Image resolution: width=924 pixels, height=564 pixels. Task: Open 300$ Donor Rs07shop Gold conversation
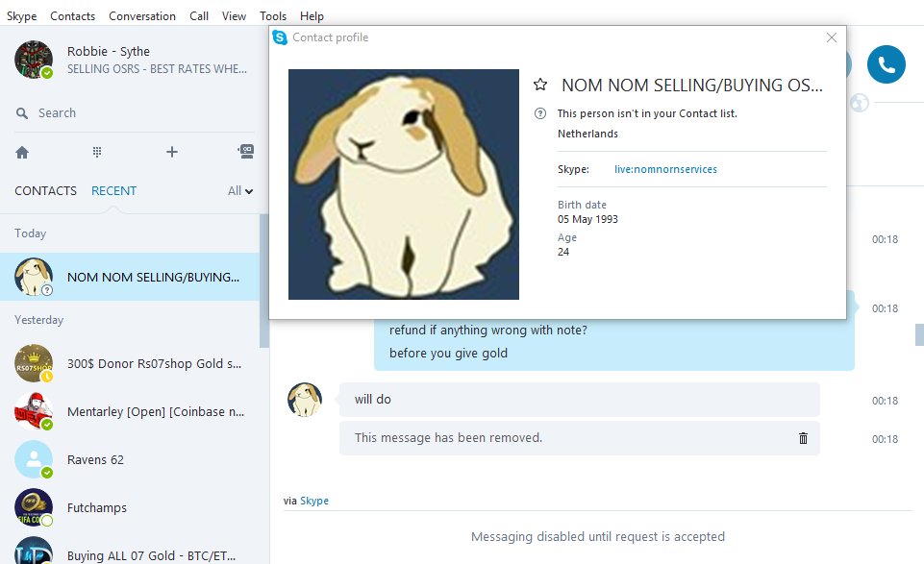(x=130, y=363)
